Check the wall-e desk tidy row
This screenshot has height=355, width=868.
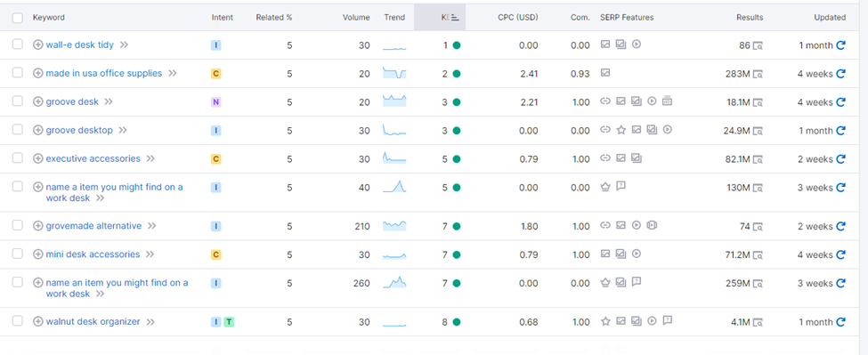(x=18, y=44)
